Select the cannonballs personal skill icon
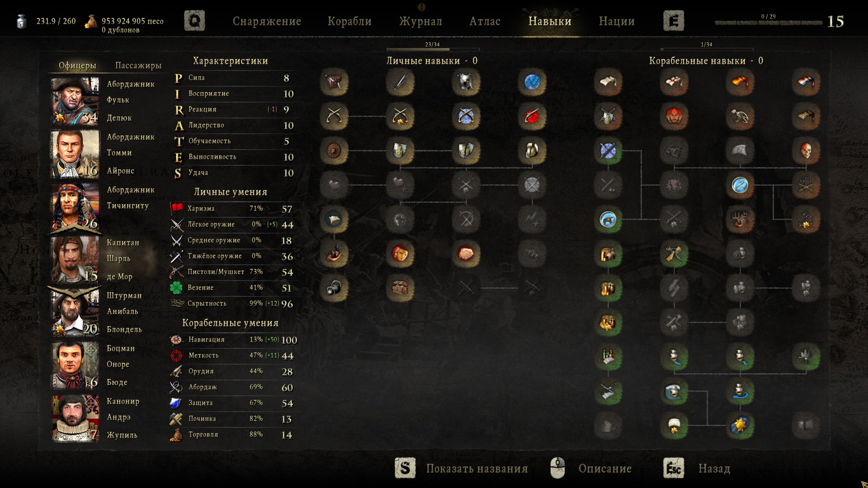This screenshot has width=868, height=488. tap(334, 288)
